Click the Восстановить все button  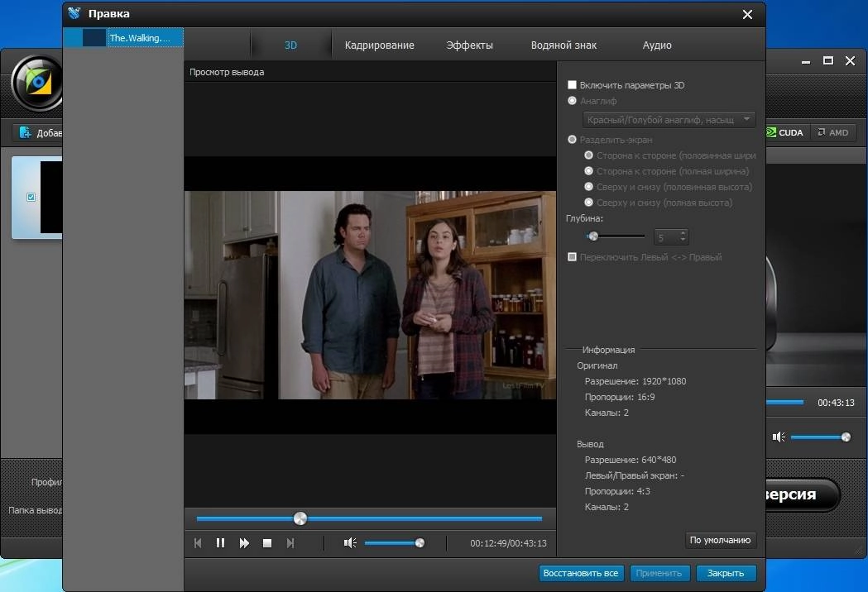coord(581,573)
